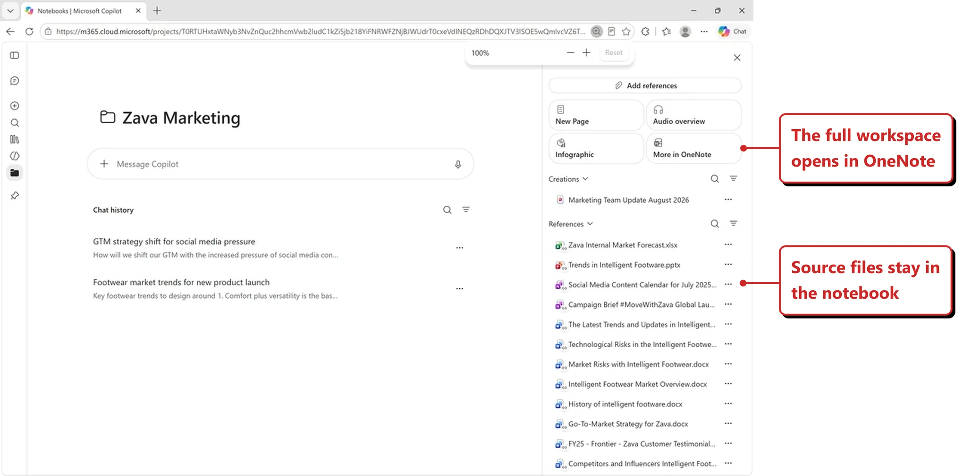The width and height of the screenshot is (980, 476).
Task: Search within the Creations section
Action: 715,179
